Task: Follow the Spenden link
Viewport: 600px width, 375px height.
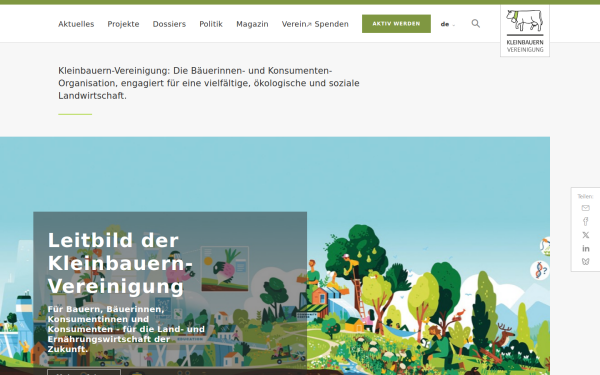Action: coord(331,24)
